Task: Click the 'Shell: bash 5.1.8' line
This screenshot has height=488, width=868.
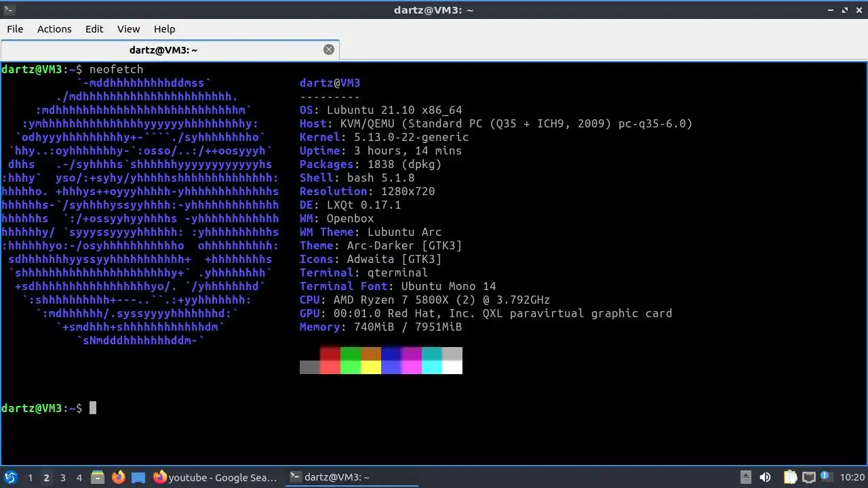Action: coord(357,178)
